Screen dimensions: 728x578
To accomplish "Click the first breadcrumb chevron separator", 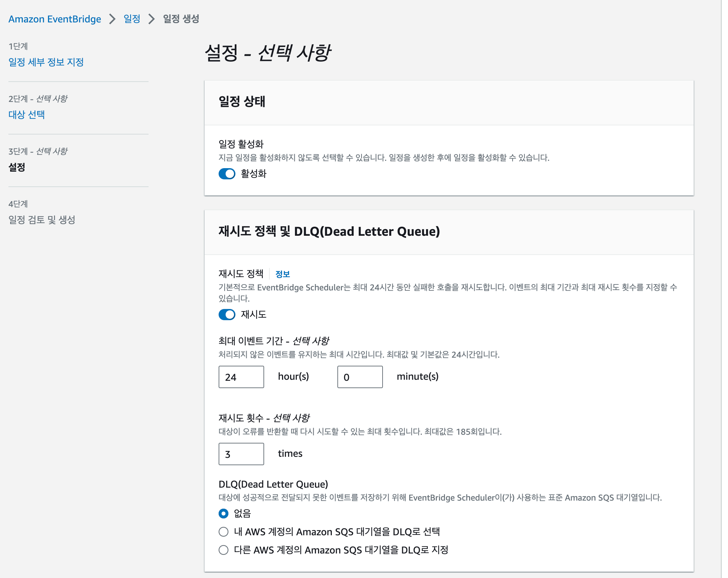I will [x=112, y=19].
